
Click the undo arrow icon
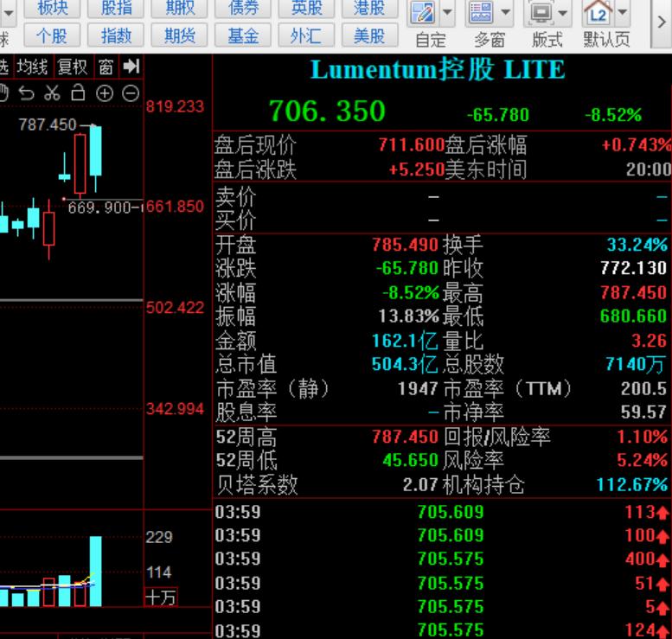tap(27, 93)
